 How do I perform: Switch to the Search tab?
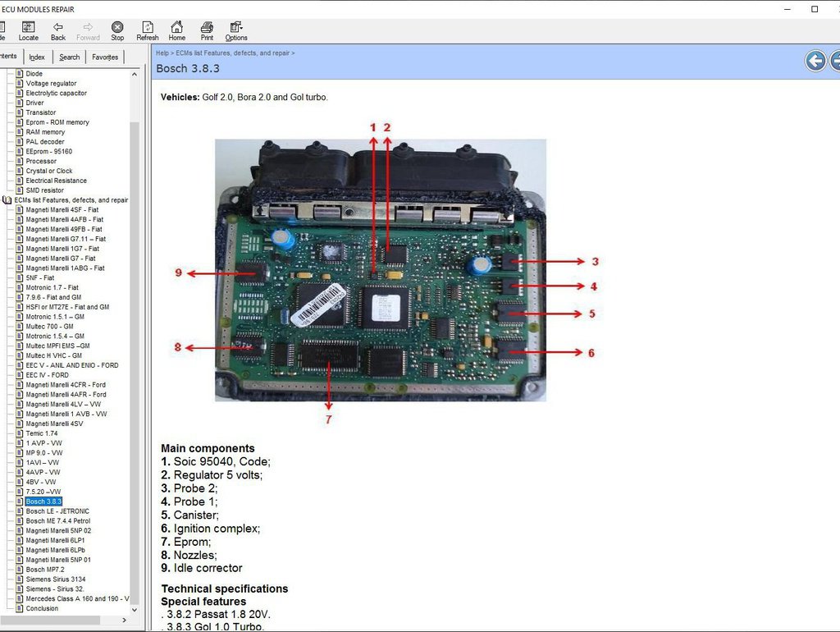[70, 57]
